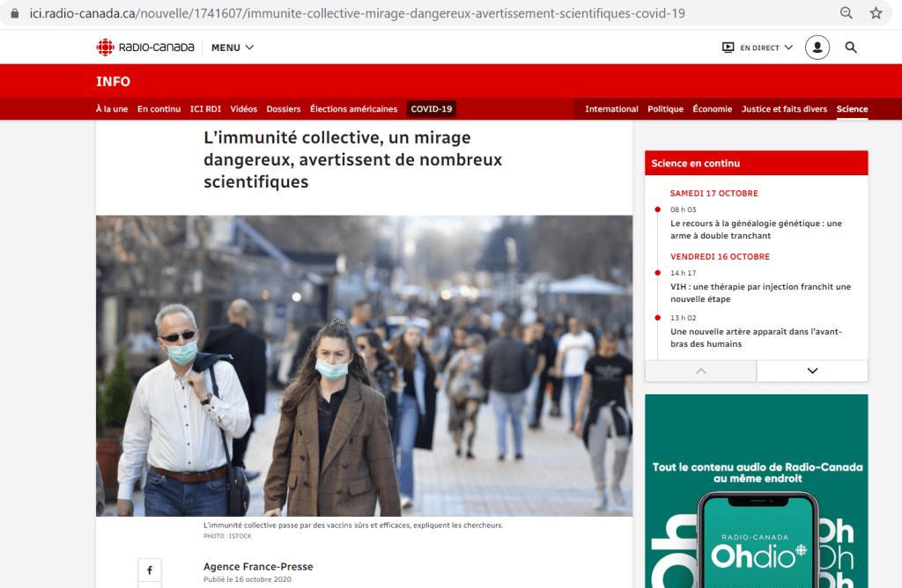Bookmark page with the star icon

(x=876, y=13)
